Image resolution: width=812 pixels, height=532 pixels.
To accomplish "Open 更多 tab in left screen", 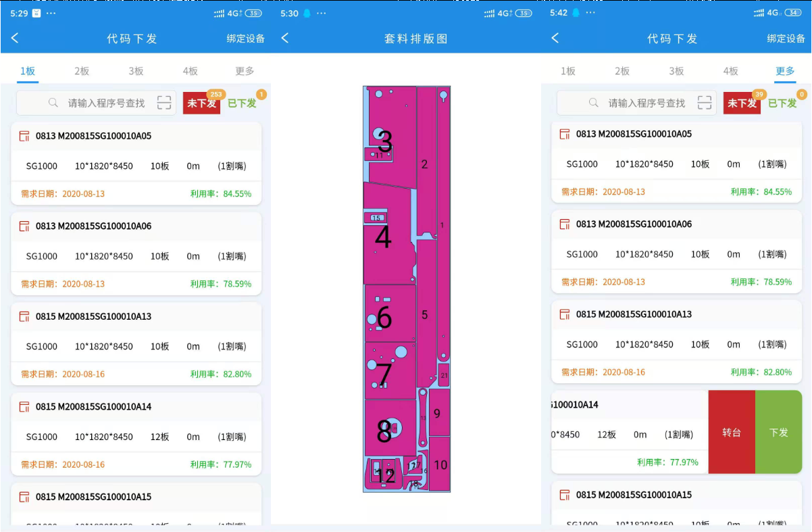I will (x=245, y=71).
